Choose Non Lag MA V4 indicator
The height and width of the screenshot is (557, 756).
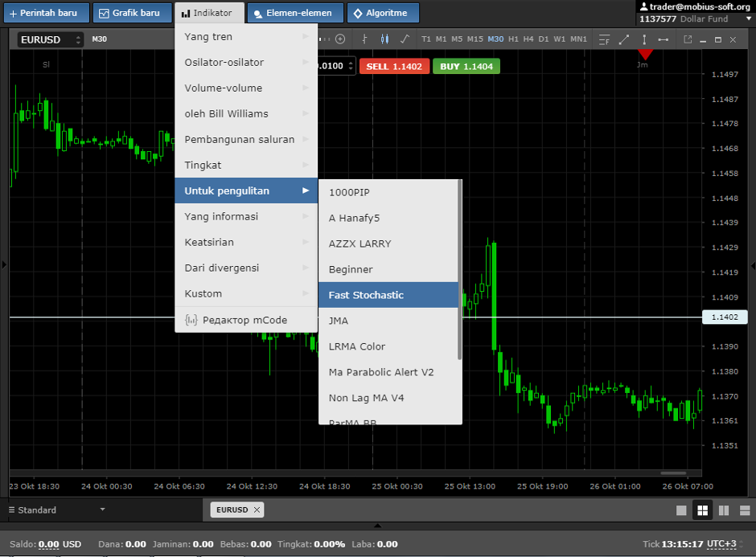point(388,398)
